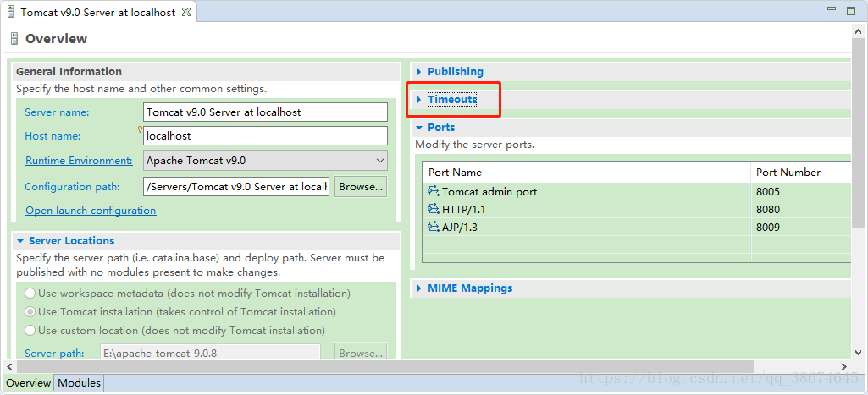Maximize the editor area
Screen dimensions: 868x395
851,10
